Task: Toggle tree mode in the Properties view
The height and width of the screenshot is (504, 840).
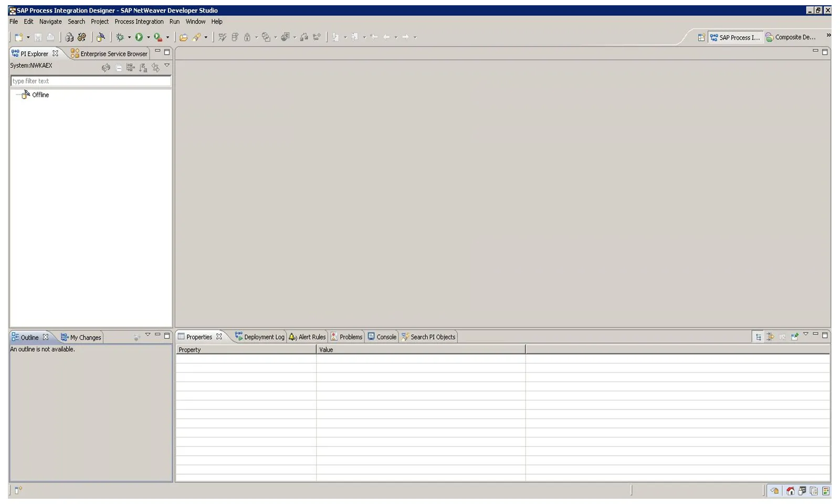Action: click(x=759, y=337)
